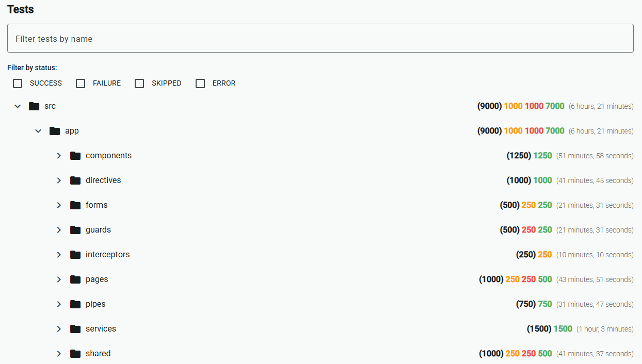Collapse the app folder chevron
This screenshot has width=642, height=364.
[38, 131]
